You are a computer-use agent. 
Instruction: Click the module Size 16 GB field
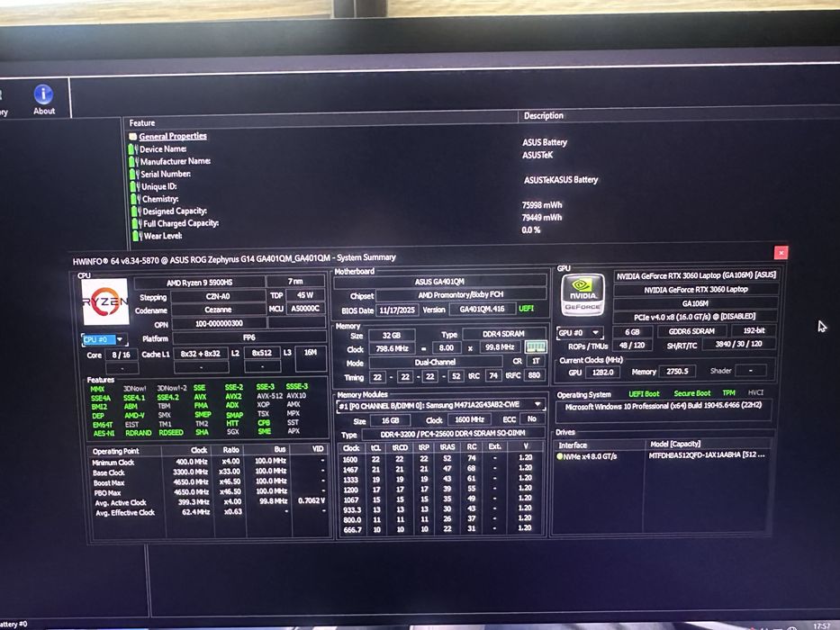click(390, 420)
